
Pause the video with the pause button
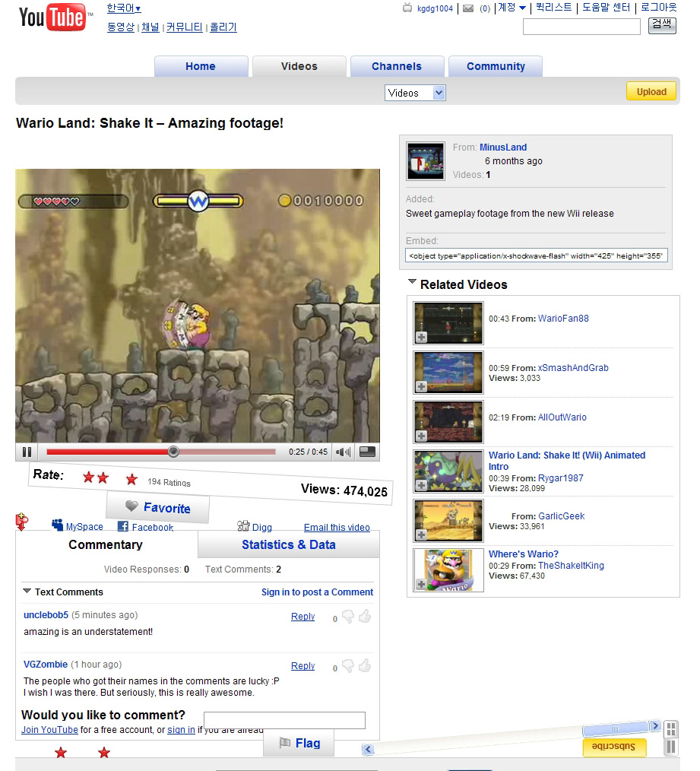[27, 452]
